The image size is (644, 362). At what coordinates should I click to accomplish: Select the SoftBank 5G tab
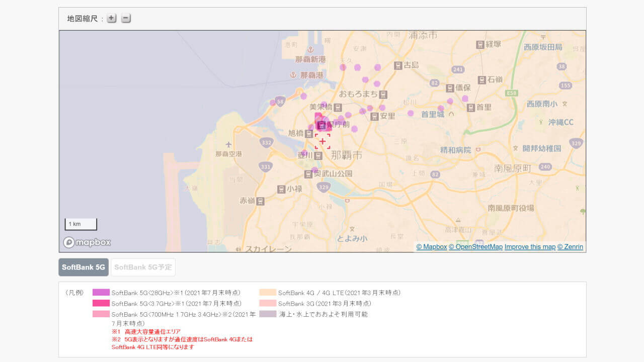point(83,267)
